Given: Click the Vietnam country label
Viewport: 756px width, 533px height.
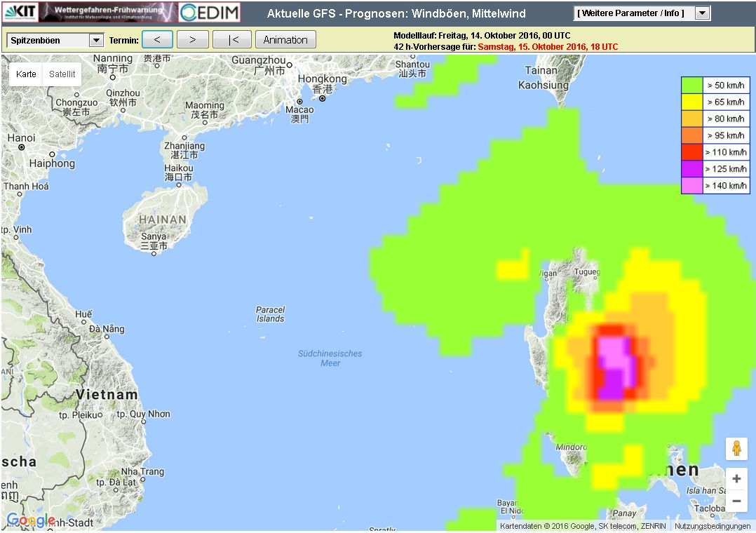Looking at the screenshot, I should tap(107, 395).
